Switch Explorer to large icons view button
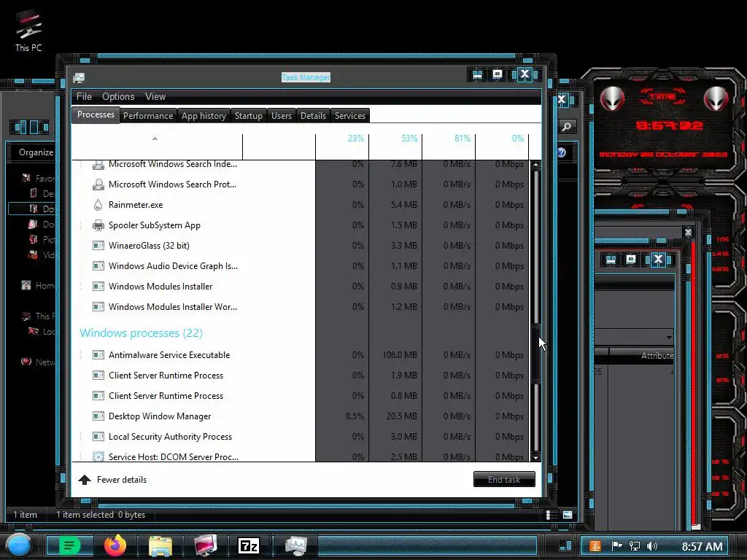Viewport: 747px width, 560px height. (x=568, y=515)
